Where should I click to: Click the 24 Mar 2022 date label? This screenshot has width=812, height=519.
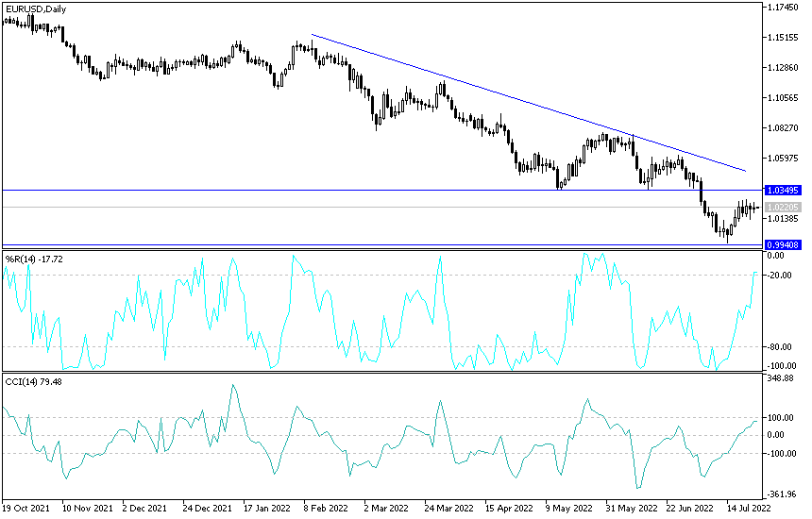click(x=448, y=508)
